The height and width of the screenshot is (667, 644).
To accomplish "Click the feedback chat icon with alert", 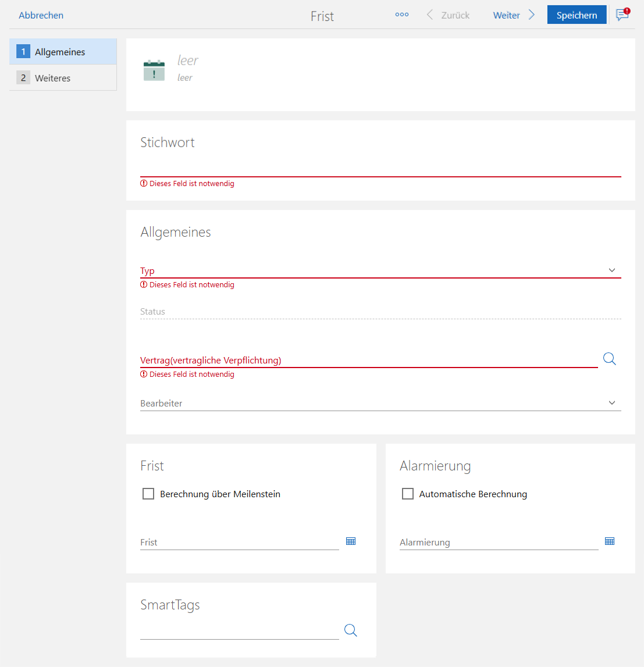I will click(622, 15).
